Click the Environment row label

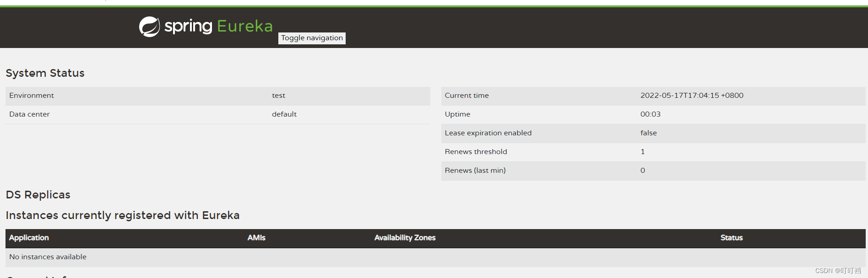[x=32, y=96]
